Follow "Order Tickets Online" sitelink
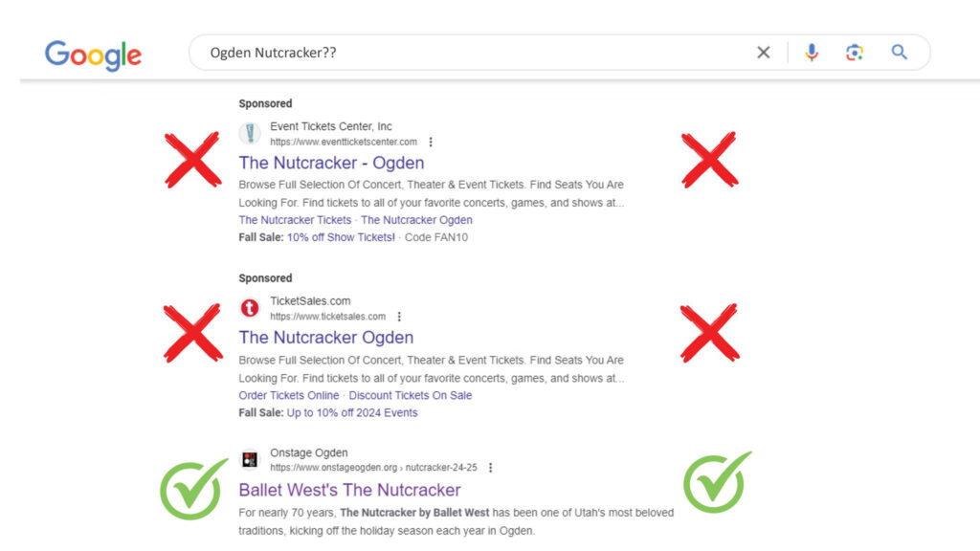The height and width of the screenshot is (551, 980). click(x=289, y=395)
